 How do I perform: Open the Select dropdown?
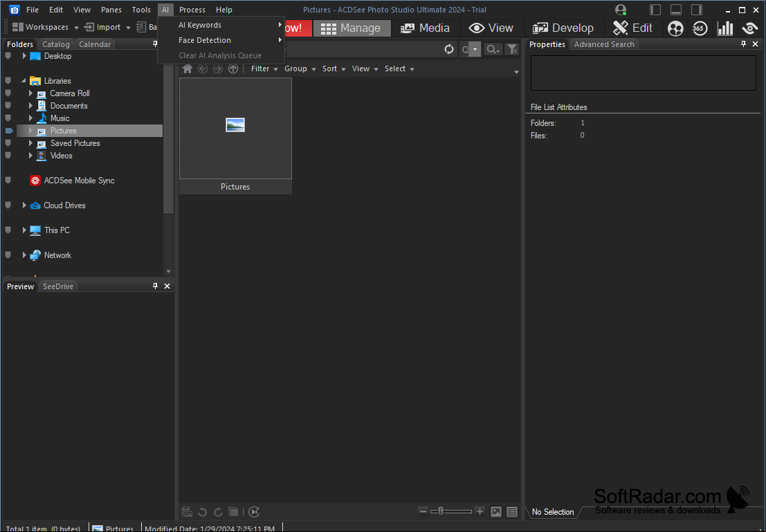pos(399,69)
